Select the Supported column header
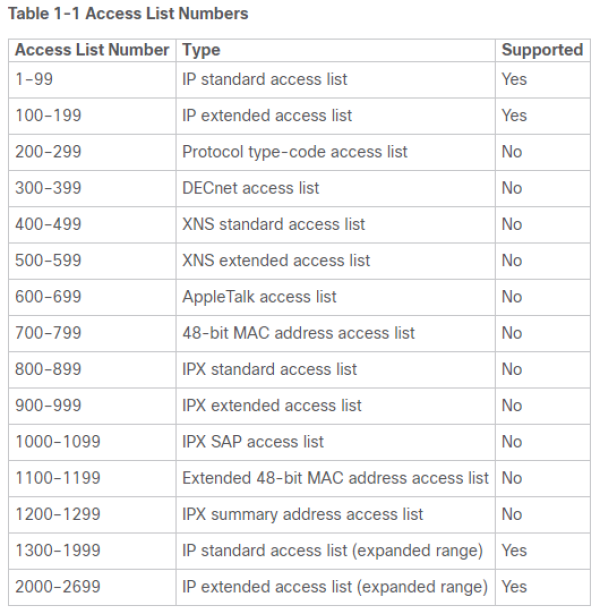The image size is (600, 614). click(x=542, y=50)
